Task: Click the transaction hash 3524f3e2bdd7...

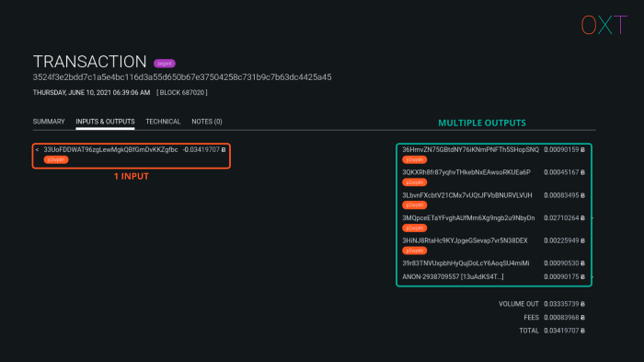Action: [182, 77]
